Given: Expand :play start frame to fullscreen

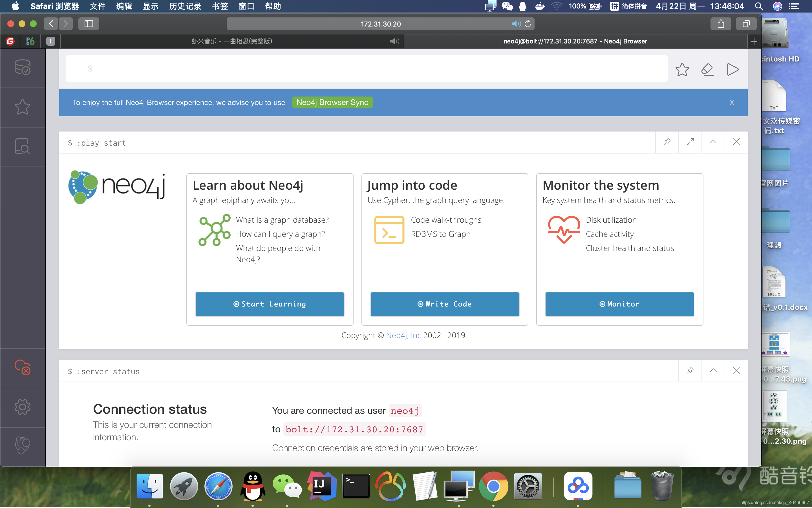Looking at the screenshot, I should pos(690,142).
